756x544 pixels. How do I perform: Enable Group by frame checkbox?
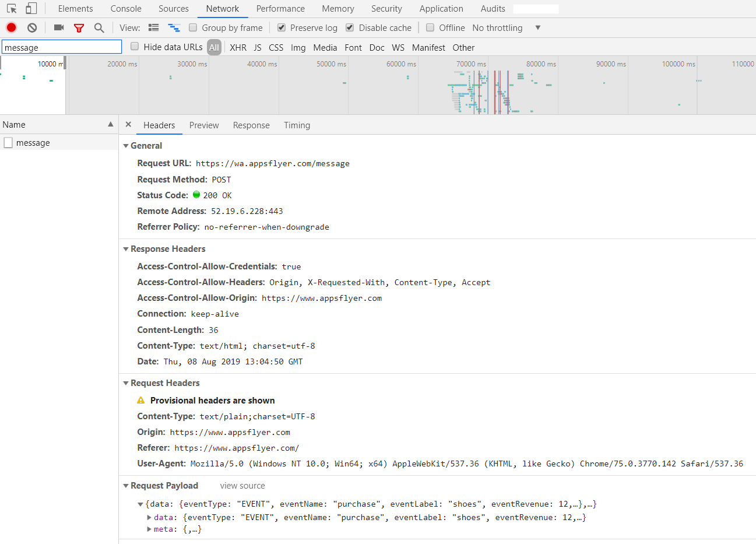click(193, 27)
